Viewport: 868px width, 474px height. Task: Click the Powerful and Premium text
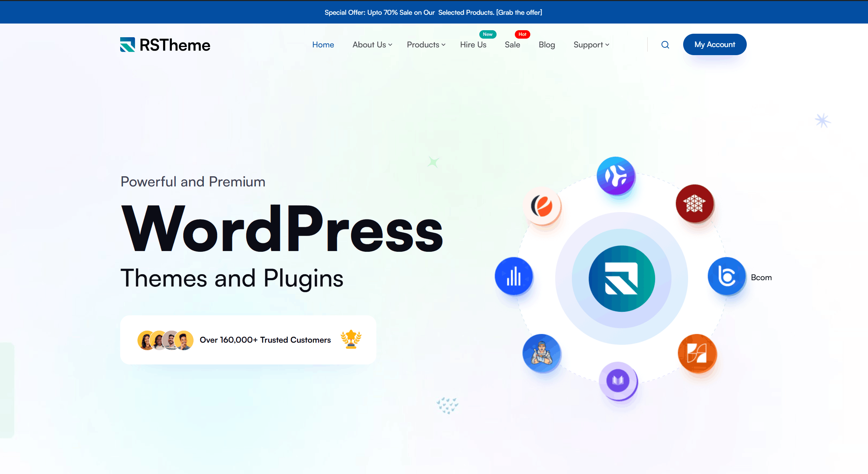pyautogui.click(x=193, y=182)
